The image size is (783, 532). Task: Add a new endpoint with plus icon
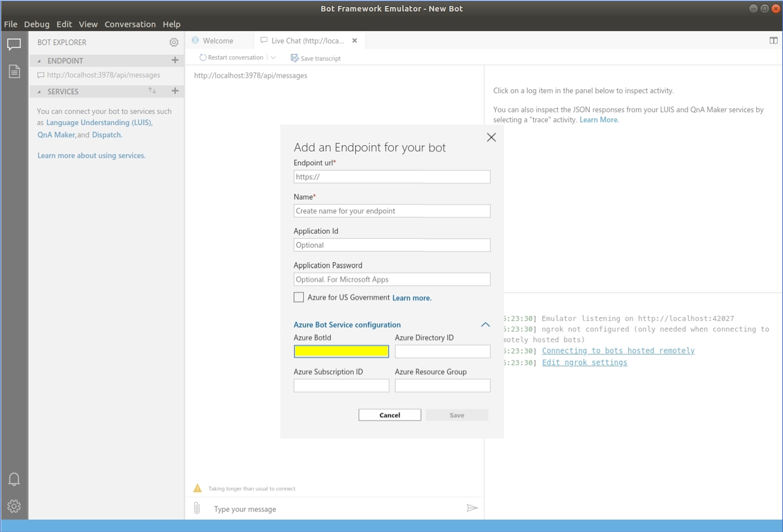[175, 60]
